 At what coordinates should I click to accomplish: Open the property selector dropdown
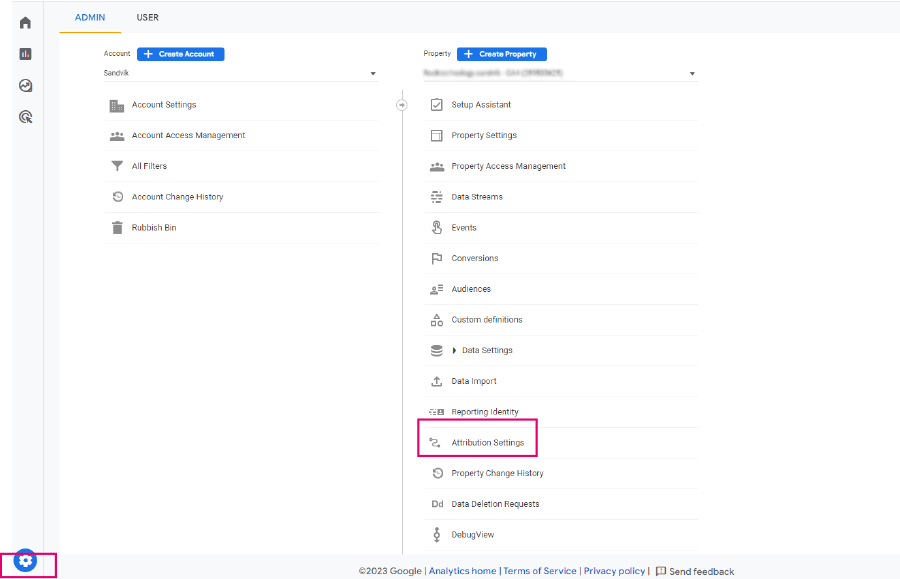point(561,73)
